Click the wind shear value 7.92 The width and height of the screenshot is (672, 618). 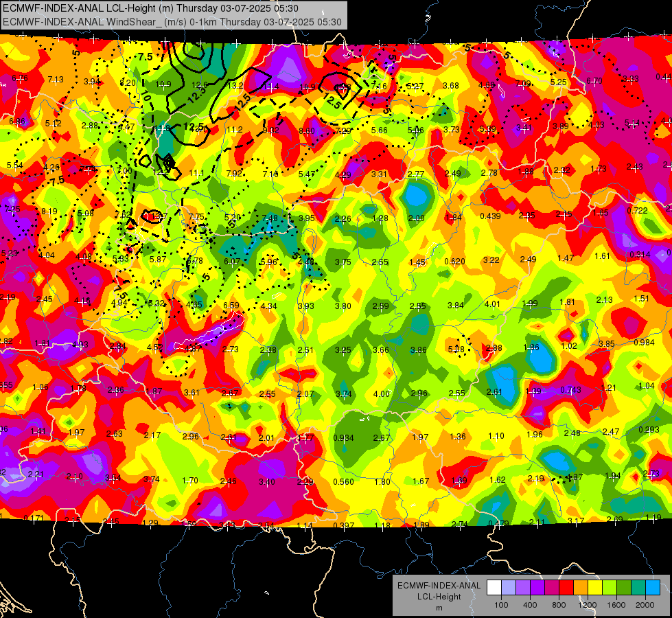pos(235,173)
